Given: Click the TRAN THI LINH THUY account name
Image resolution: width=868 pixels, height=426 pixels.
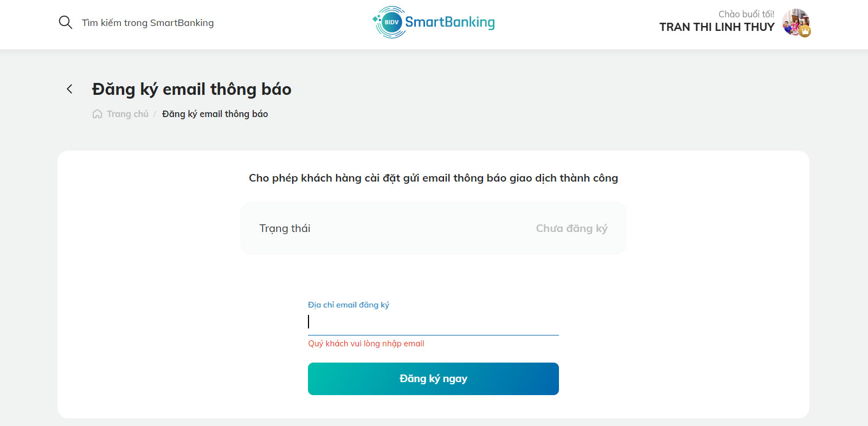Looking at the screenshot, I should click(x=717, y=27).
